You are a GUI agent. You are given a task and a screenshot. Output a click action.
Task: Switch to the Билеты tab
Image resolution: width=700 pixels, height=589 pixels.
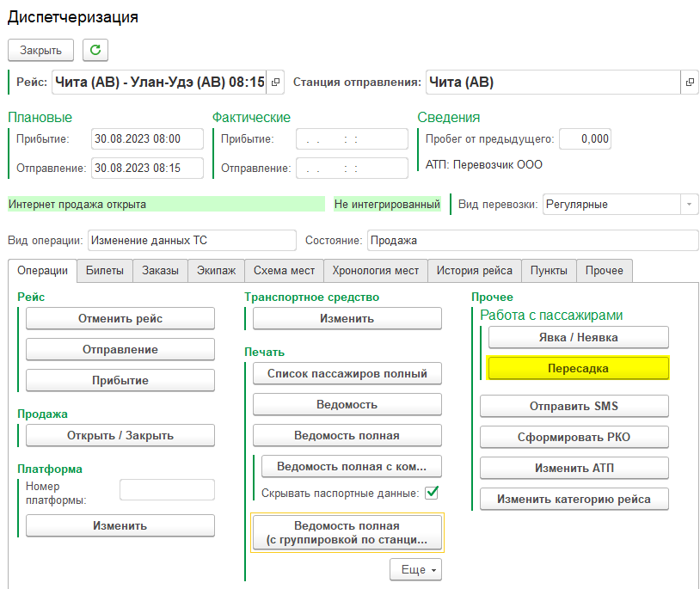pyautogui.click(x=105, y=270)
